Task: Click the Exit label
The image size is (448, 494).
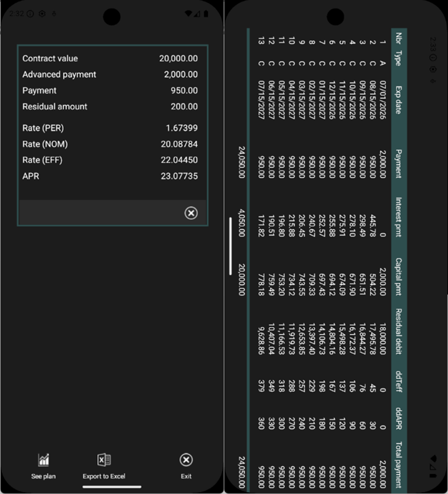Action: pos(186,476)
